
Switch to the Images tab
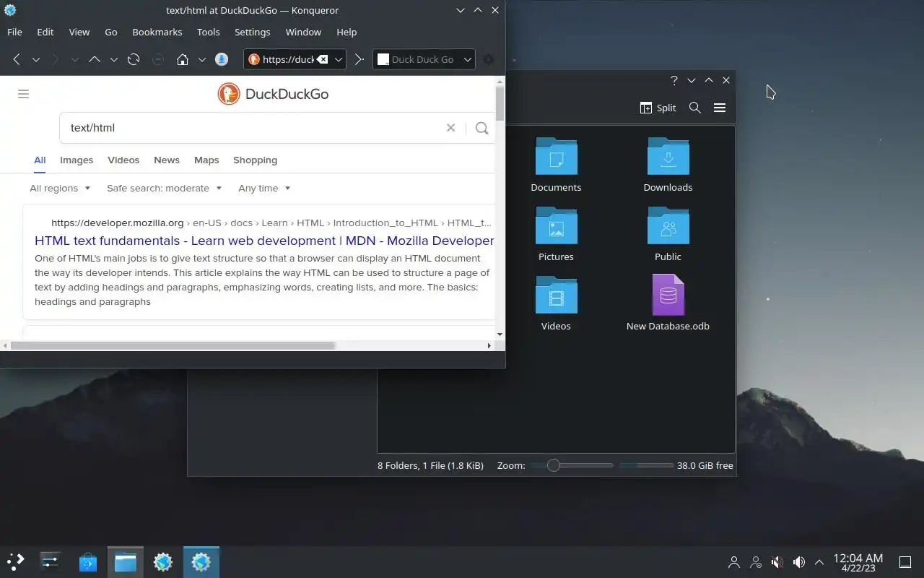pyautogui.click(x=77, y=160)
